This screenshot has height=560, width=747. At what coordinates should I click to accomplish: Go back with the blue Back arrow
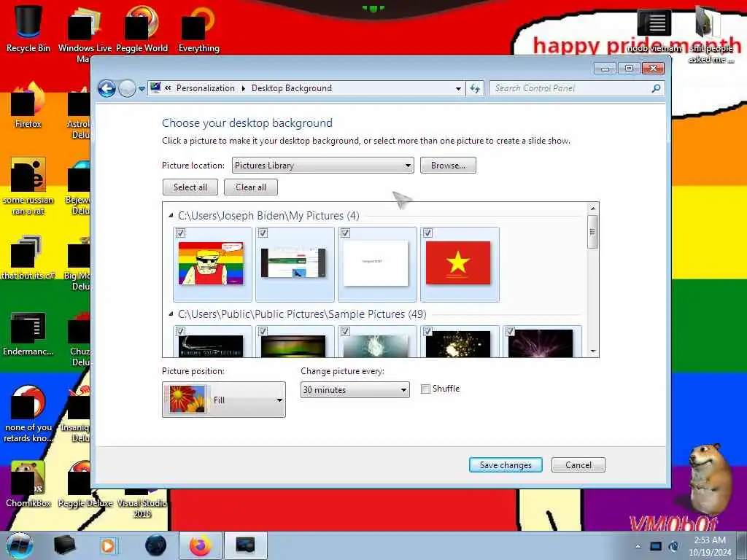point(107,88)
